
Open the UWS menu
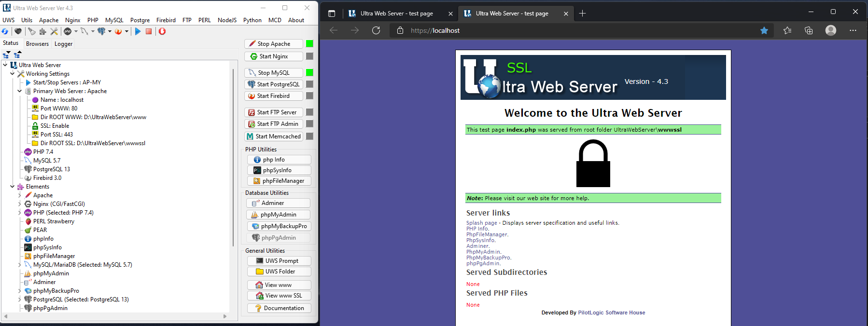(9, 20)
